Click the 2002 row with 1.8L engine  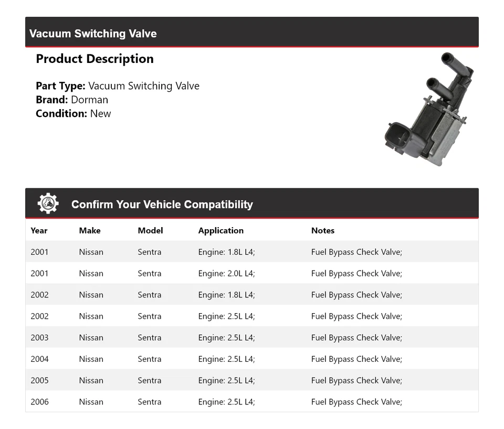(226, 295)
